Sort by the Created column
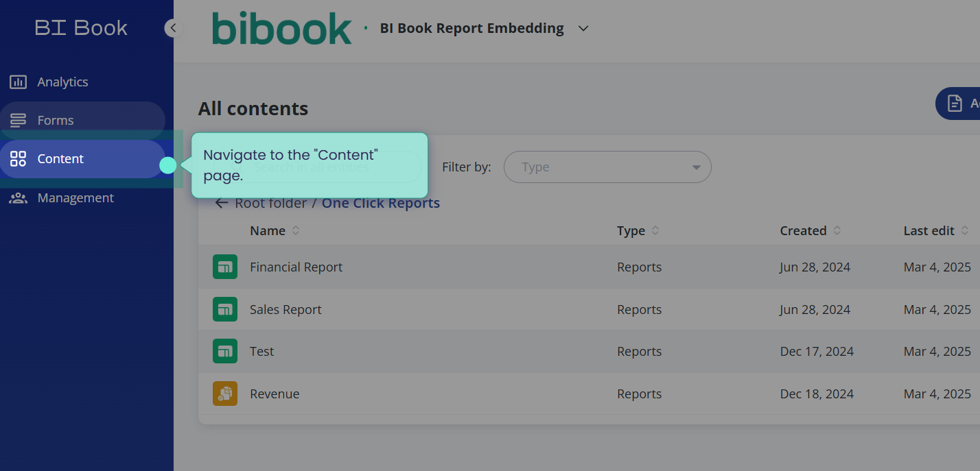This screenshot has height=471, width=980. click(810, 230)
